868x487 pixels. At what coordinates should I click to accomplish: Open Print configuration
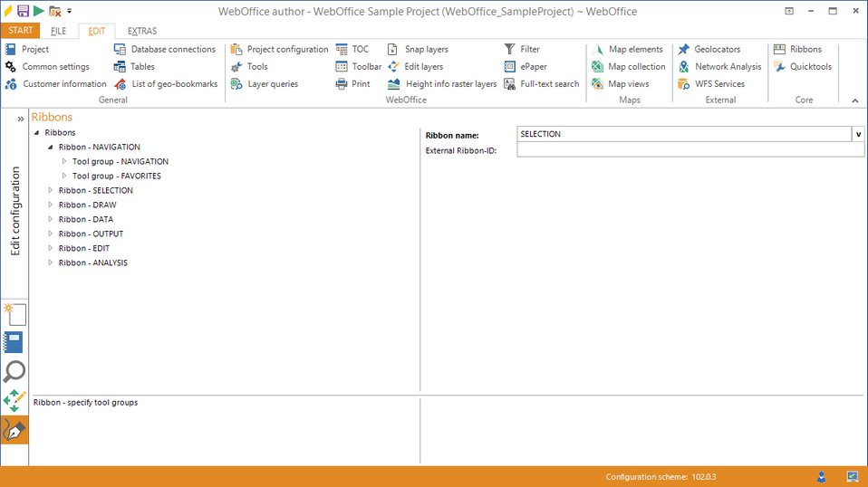(x=352, y=84)
